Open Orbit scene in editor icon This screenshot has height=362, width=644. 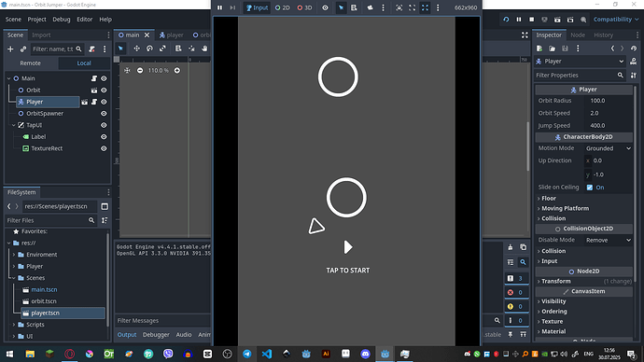pos(94,90)
